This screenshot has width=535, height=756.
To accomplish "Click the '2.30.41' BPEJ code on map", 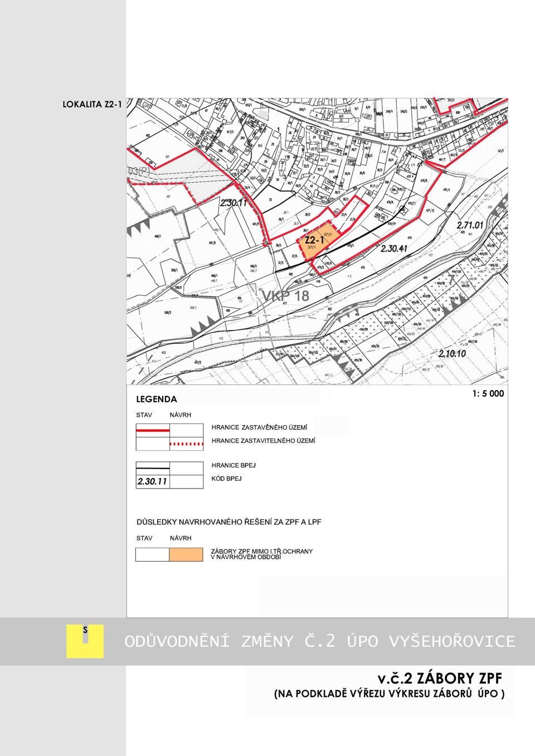I will (x=394, y=249).
